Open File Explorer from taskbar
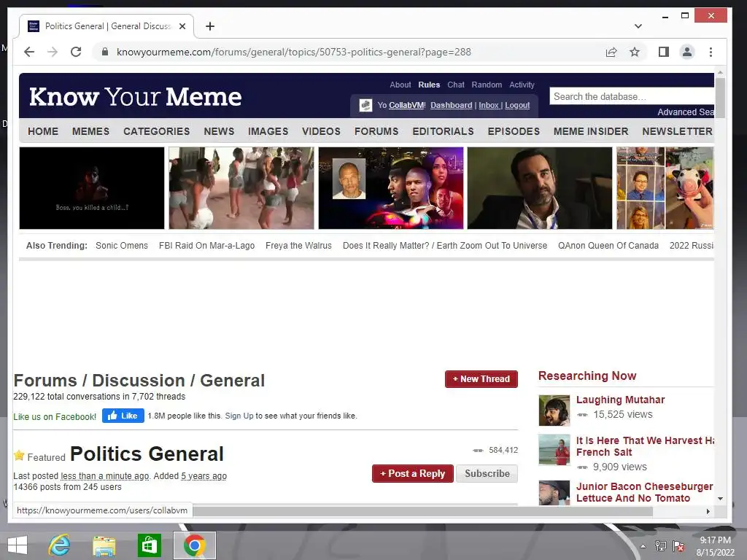747x560 pixels. pos(104,545)
